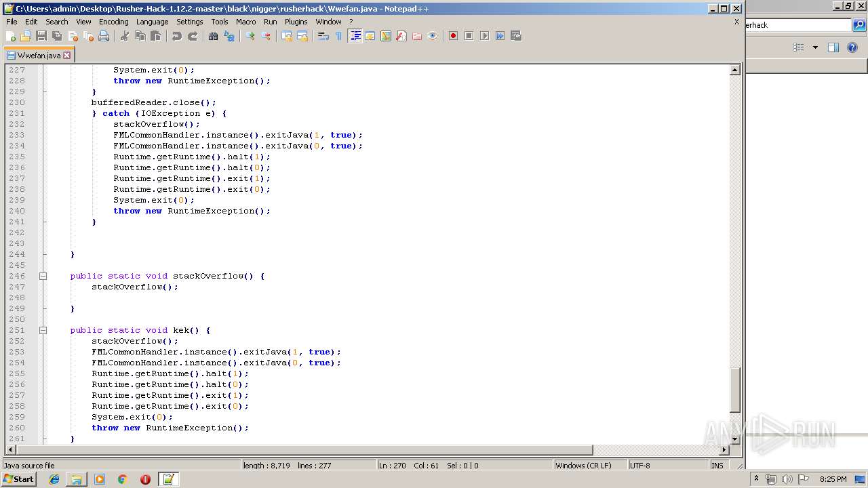Image resolution: width=868 pixels, height=488 pixels.
Task: Click the Open file folder icon
Action: (26, 36)
